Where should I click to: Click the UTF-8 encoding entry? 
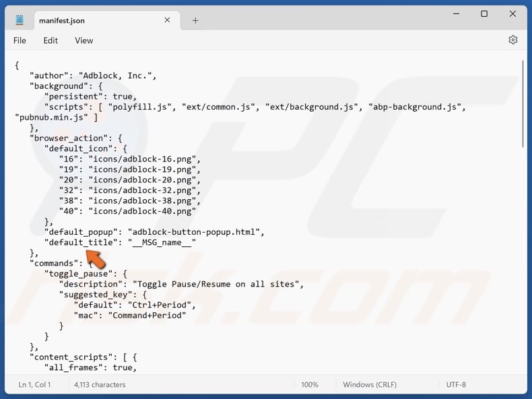pyautogui.click(x=456, y=384)
